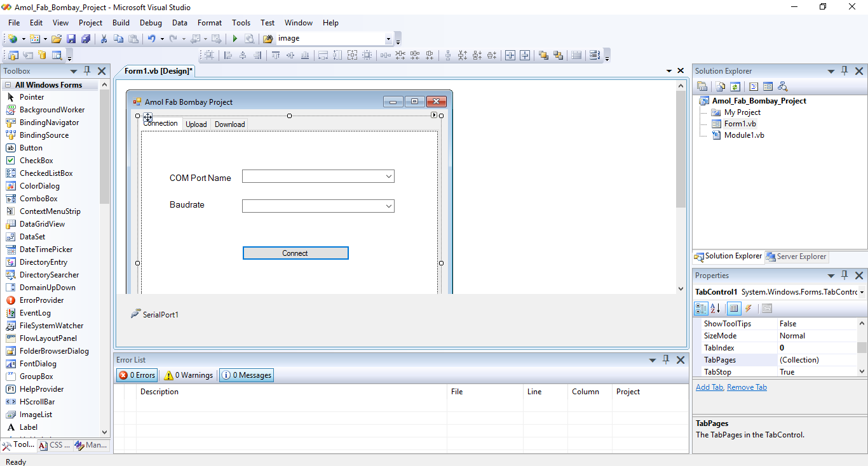Viewport: 868px width, 466px height.
Task: Open the find combo box dropdown containing 'image'
Action: click(x=389, y=39)
